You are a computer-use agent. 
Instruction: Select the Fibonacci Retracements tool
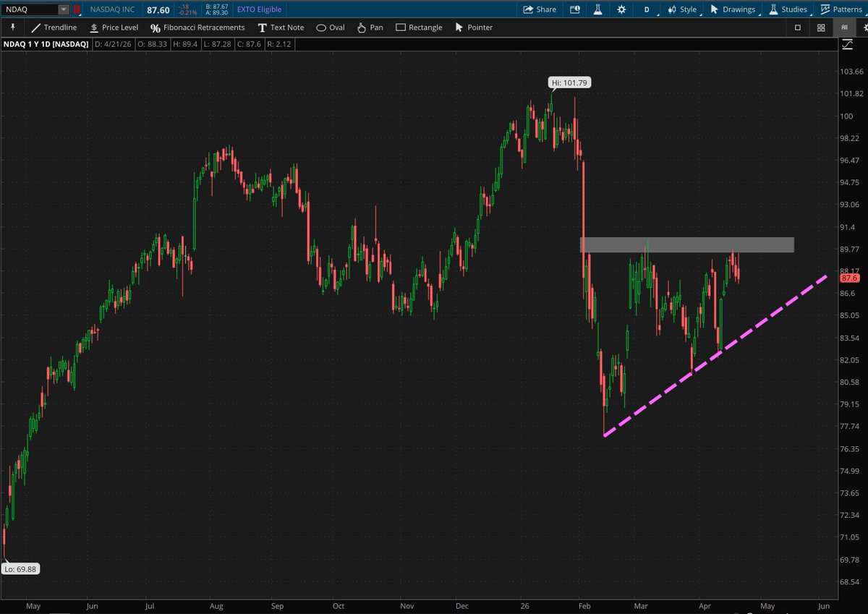click(x=197, y=27)
